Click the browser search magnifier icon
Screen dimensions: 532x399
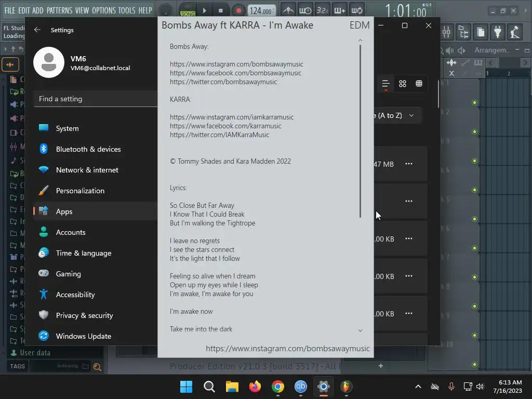click(97, 366)
